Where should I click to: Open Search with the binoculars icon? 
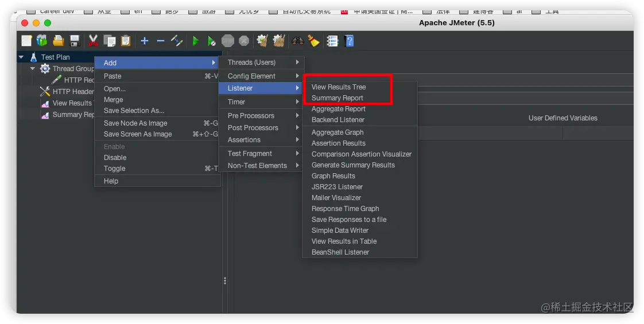(x=298, y=41)
